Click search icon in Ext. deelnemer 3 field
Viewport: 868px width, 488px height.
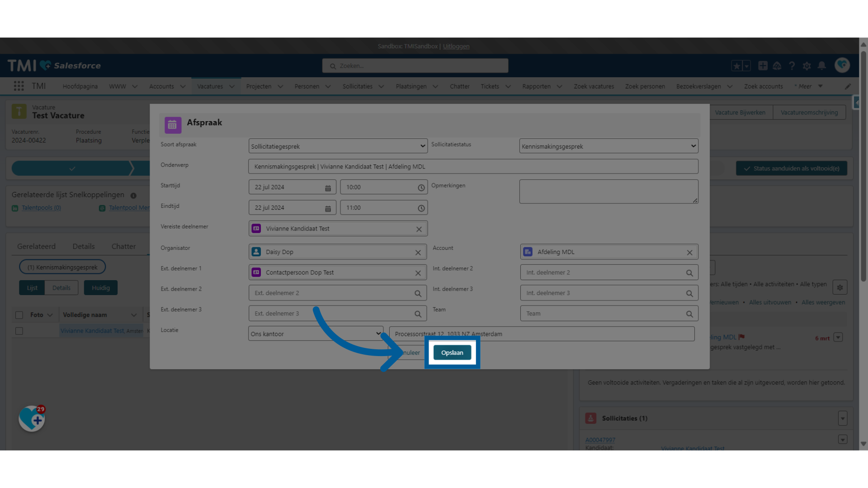point(418,314)
